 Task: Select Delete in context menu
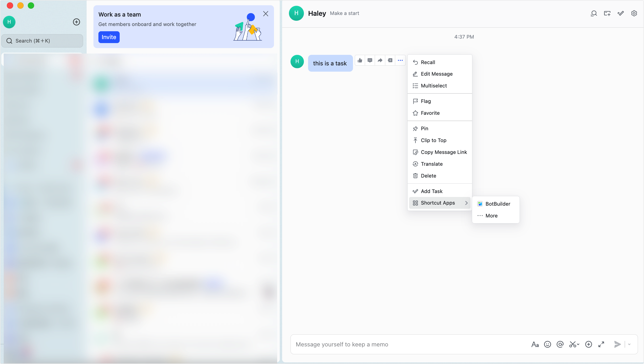[x=440, y=176]
